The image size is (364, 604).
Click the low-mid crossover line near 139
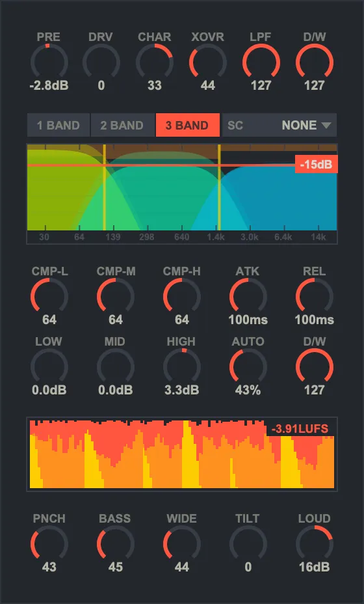pos(104,187)
